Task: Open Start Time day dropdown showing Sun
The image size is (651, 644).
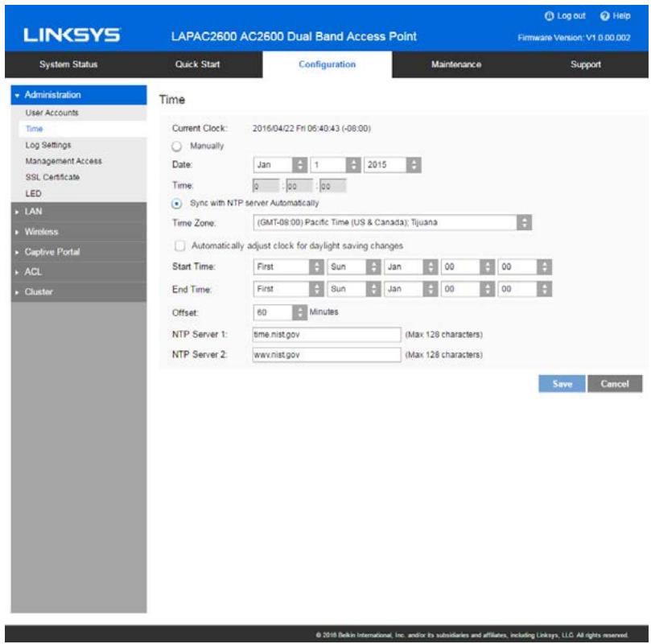Action: [x=354, y=267]
